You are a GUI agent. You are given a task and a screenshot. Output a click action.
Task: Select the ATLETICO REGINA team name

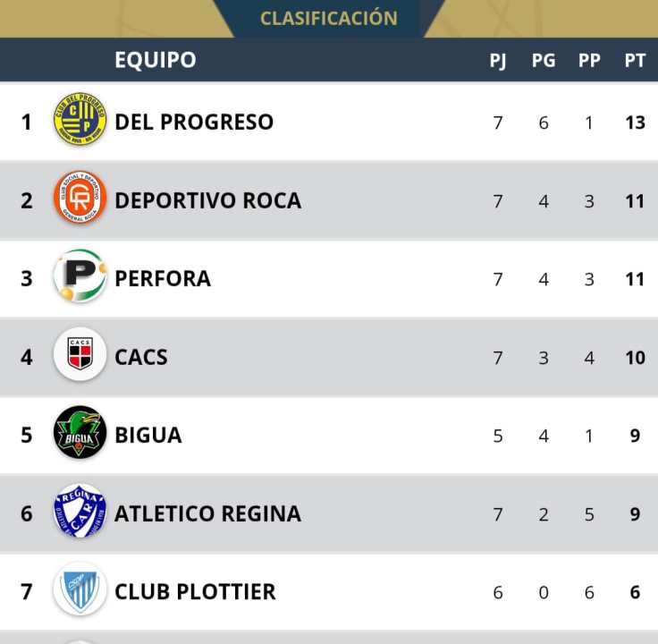(207, 513)
